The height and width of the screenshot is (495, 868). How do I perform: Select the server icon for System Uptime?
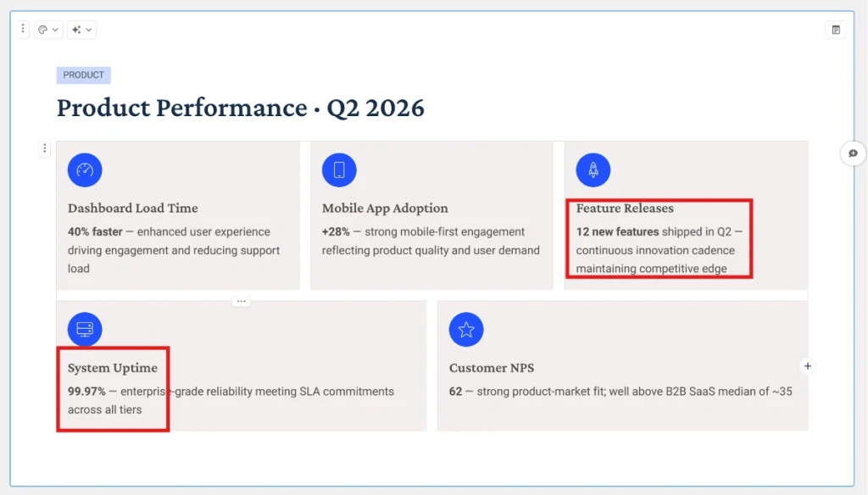click(85, 330)
